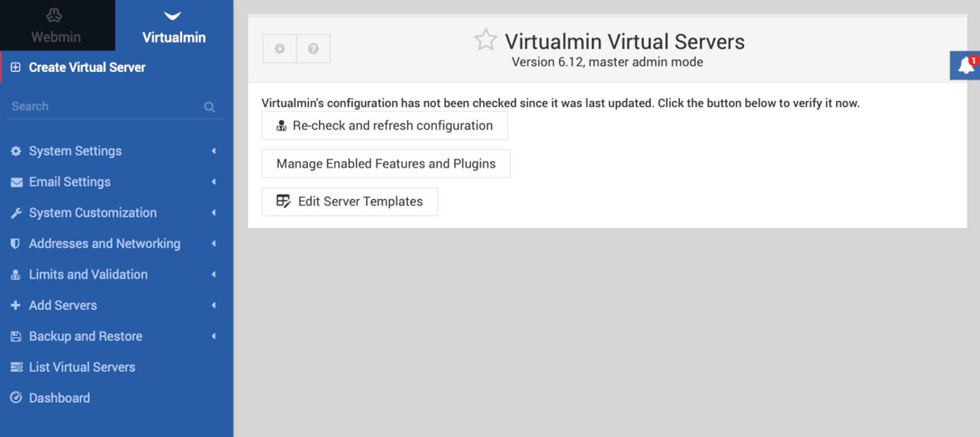Toggle the favorite star beside the page title
Viewport: 980px width, 437px height.
coord(486,41)
